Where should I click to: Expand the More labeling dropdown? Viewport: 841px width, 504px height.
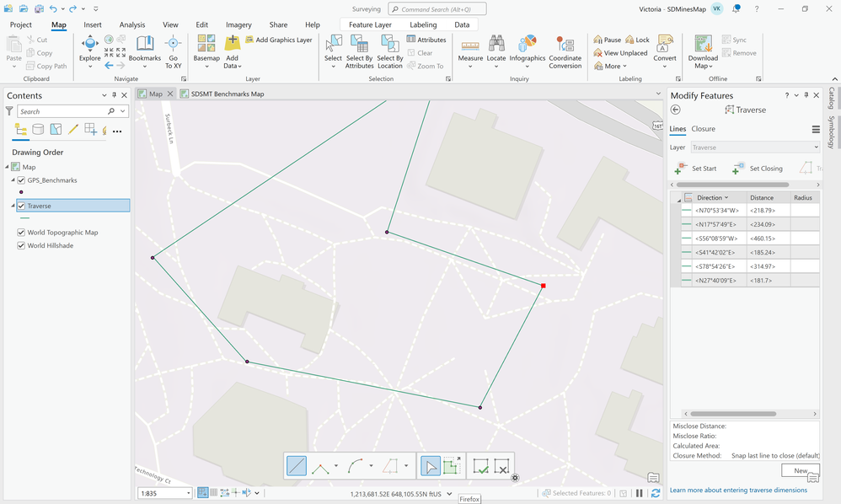610,66
